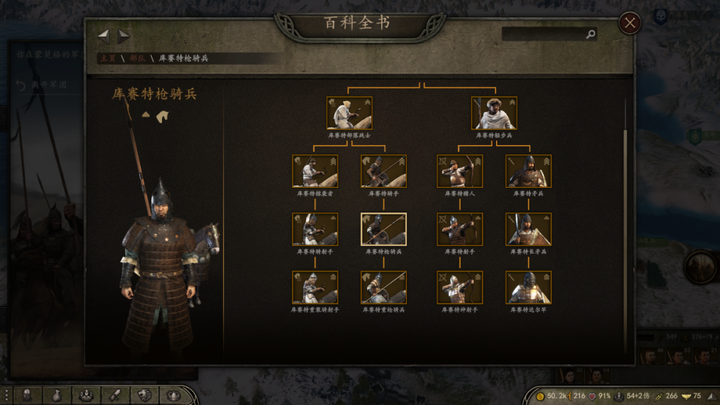Screen dimensions: 720x405
Task: Go forward with the right arrow
Action: point(123,36)
